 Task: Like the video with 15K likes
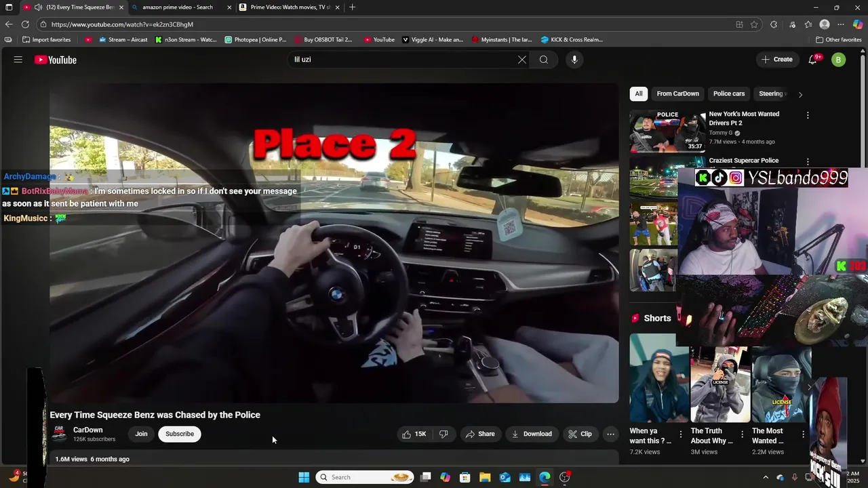(x=414, y=434)
